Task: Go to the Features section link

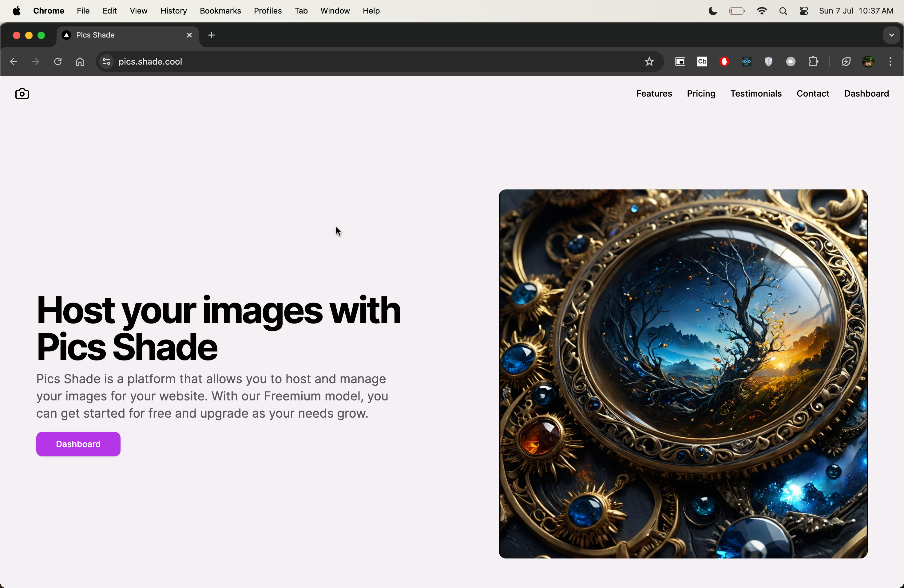Action: point(654,94)
